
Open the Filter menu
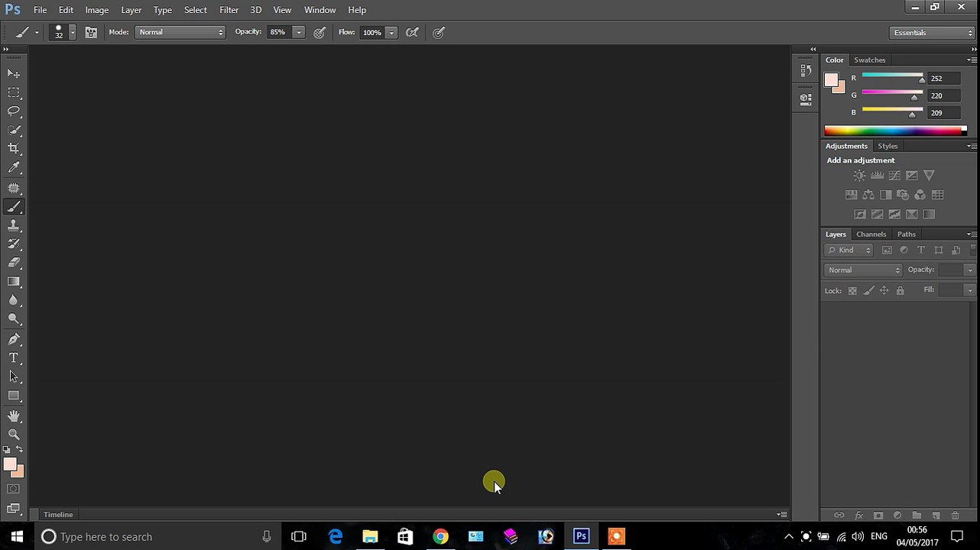229,10
